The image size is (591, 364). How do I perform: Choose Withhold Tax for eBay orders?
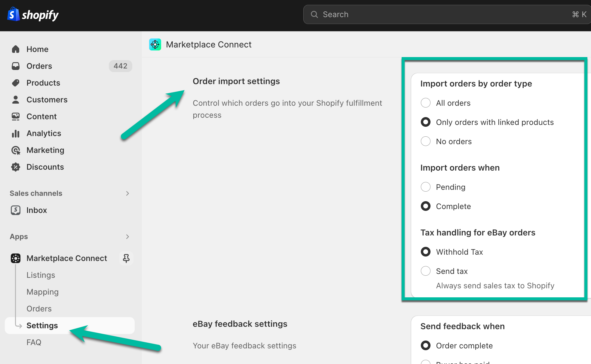pyautogui.click(x=426, y=252)
